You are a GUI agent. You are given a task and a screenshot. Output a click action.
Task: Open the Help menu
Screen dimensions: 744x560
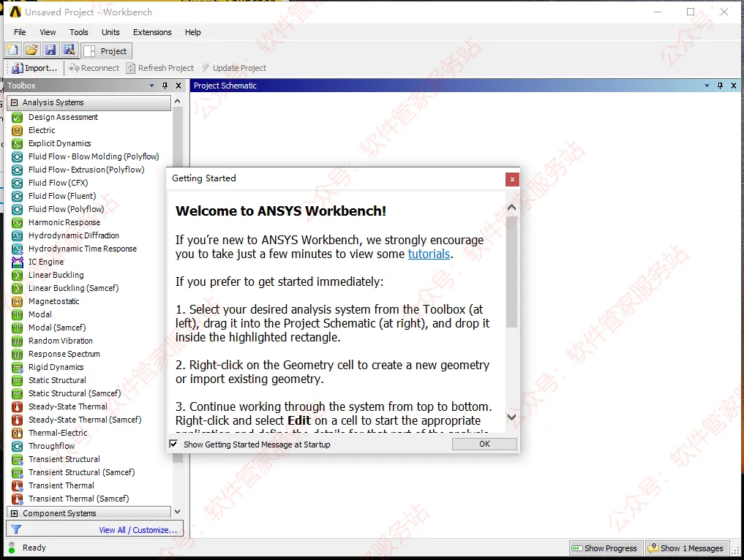[x=192, y=32]
